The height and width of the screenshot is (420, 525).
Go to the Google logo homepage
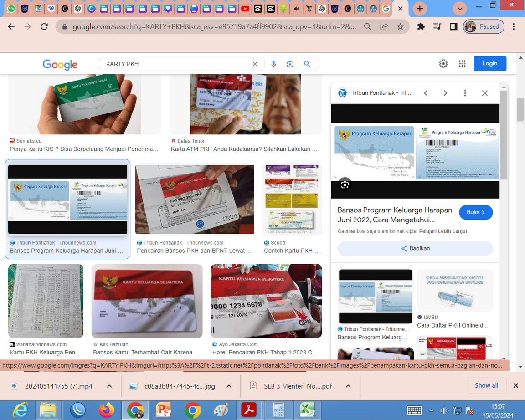60,64
